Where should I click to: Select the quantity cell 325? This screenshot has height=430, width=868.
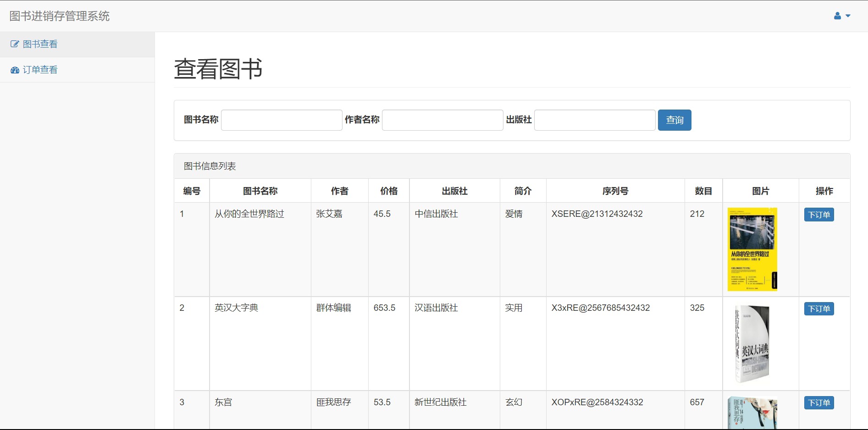(697, 308)
